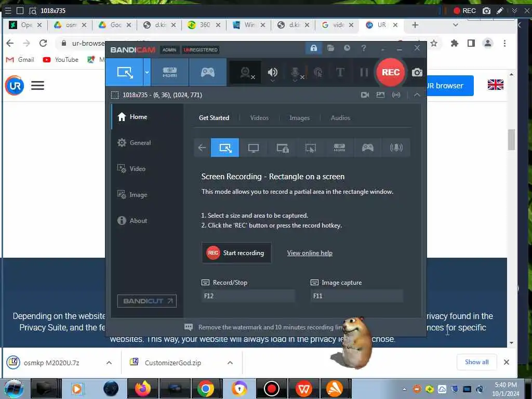
Task: Expand CustomizerGod.zip download options
Action: click(x=230, y=363)
